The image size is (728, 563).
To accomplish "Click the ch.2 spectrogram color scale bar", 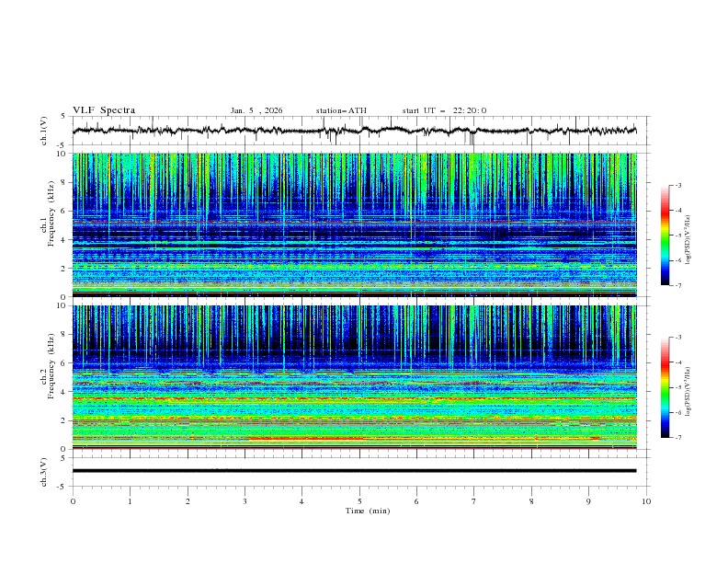I will [665, 387].
